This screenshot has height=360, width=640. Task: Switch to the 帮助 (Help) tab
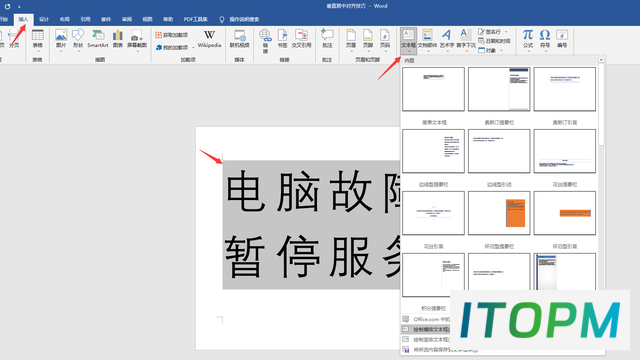coord(168,19)
